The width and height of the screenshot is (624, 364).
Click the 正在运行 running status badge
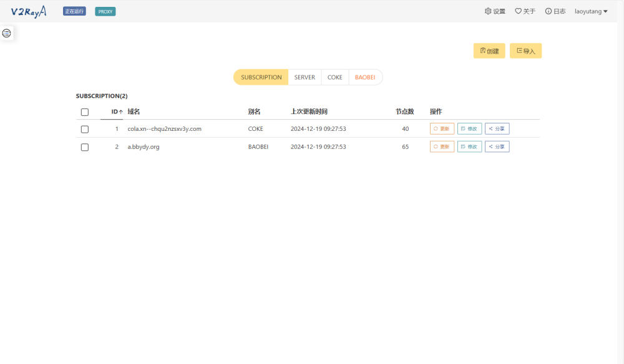(74, 11)
